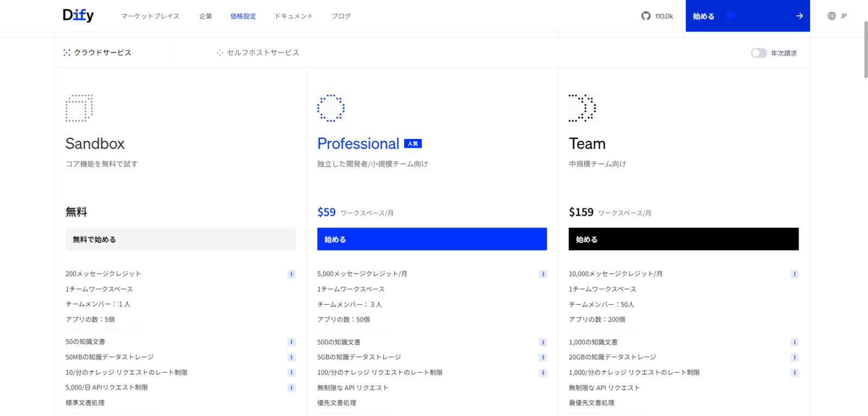Switch to the セルフホストサービス tab
Image resolution: width=868 pixels, height=416 pixels.
258,53
